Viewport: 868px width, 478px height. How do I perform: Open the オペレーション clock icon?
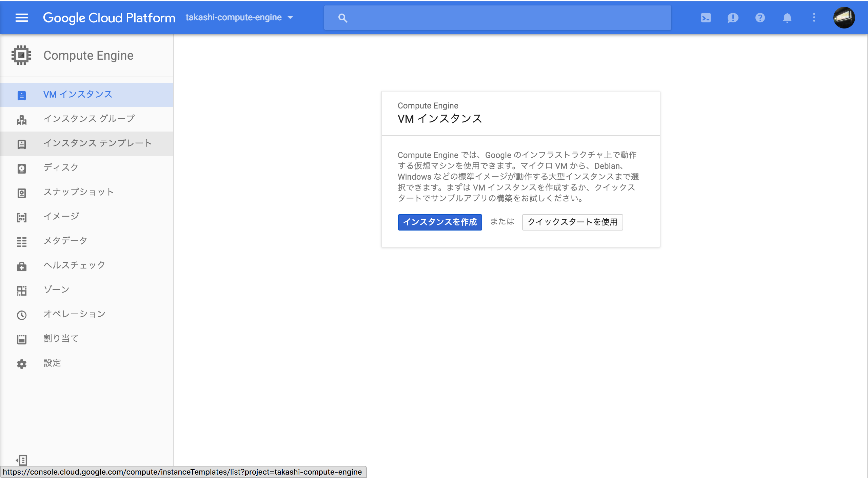coord(22,315)
